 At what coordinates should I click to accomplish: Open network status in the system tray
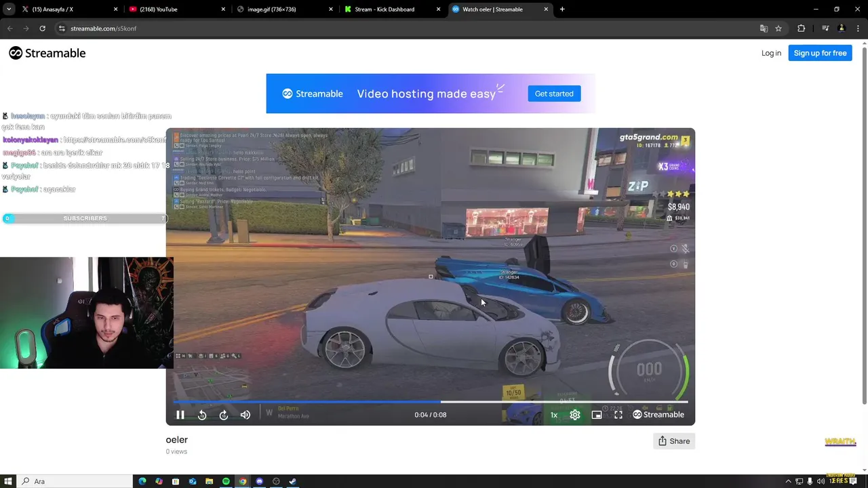(799, 481)
